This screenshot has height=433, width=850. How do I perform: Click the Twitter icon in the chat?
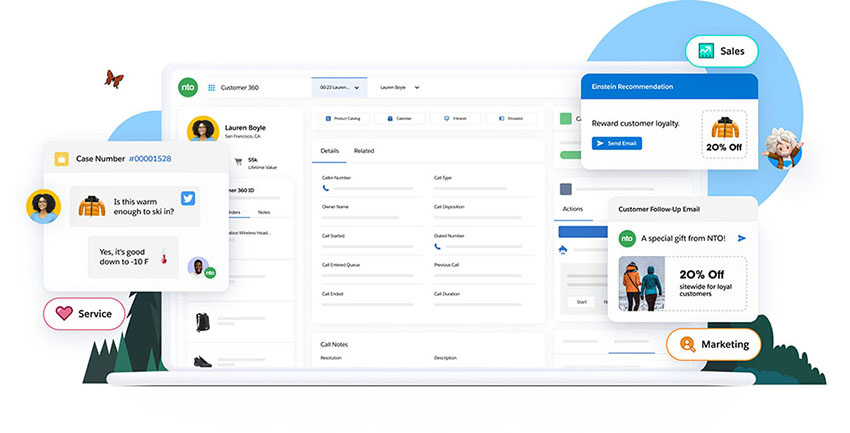(x=187, y=198)
